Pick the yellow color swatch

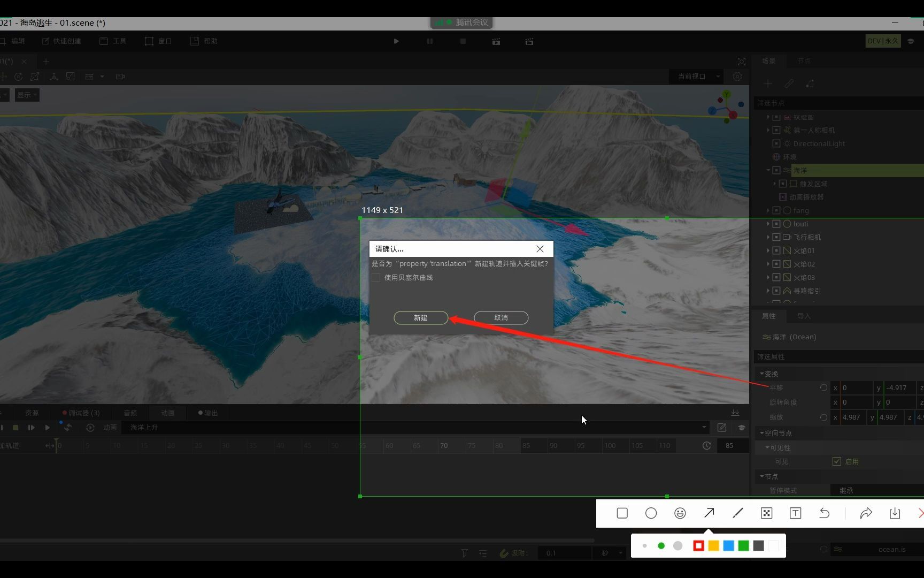[713, 545]
